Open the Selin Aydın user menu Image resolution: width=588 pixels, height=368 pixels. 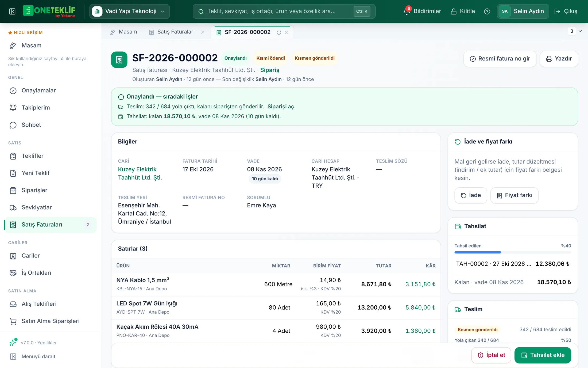[523, 11]
